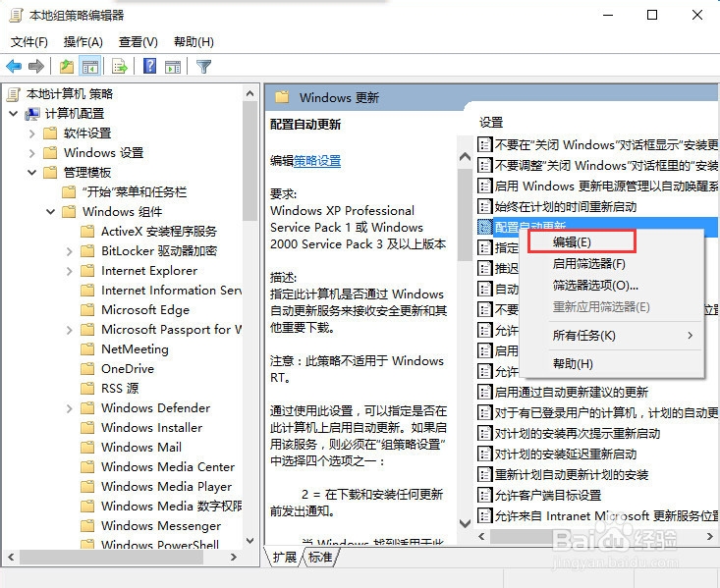Open the 所有任务(K) submenu
720x588 pixels.
pyautogui.click(x=612, y=336)
